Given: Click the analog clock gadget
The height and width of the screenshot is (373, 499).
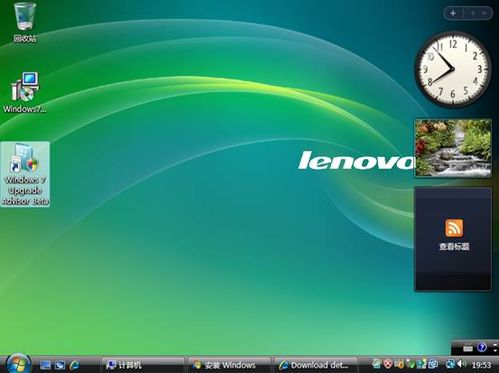Looking at the screenshot, I should click(x=453, y=69).
